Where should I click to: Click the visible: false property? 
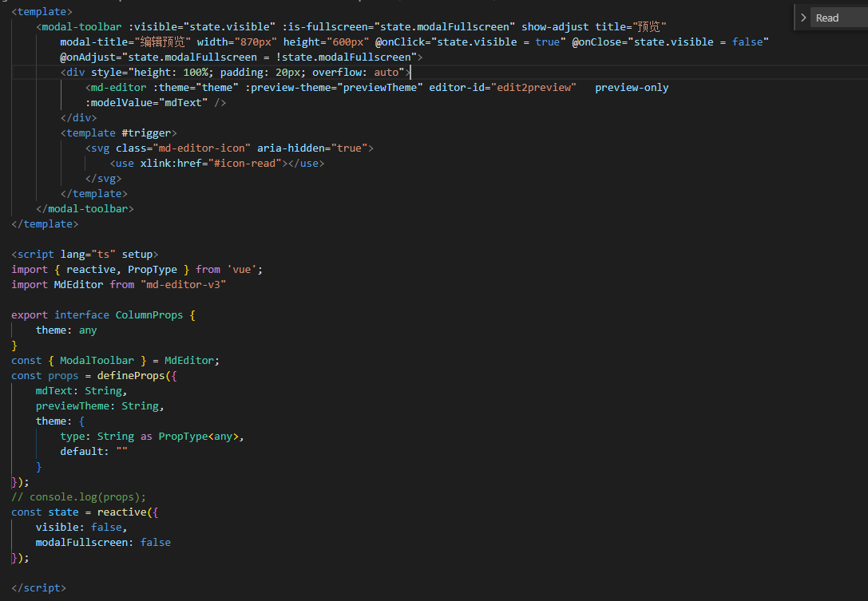coord(82,527)
